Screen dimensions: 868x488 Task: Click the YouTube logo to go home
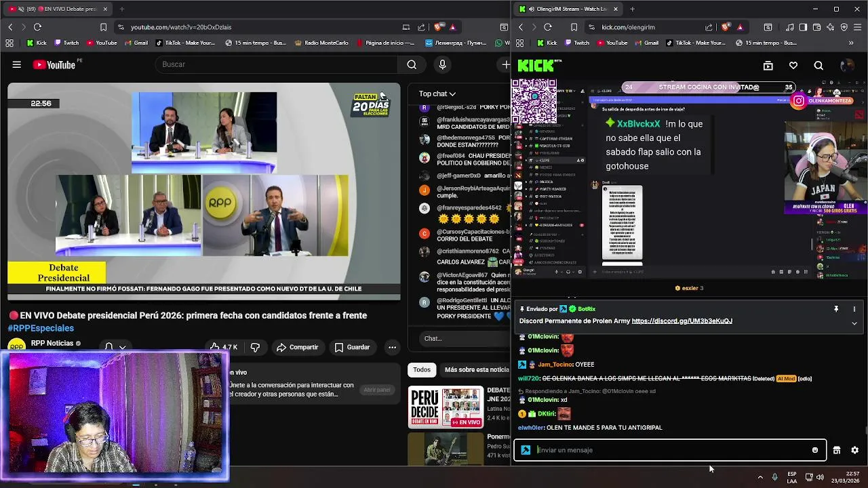[54, 64]
